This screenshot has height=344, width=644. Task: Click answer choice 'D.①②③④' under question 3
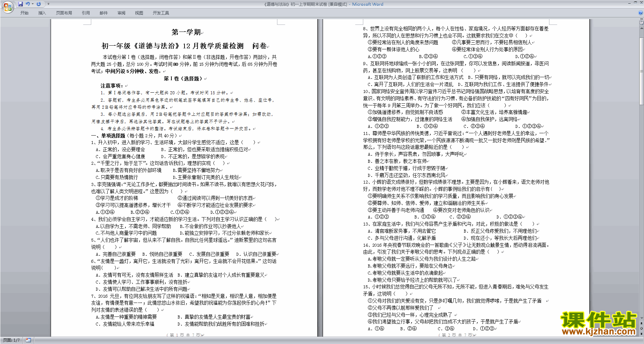[x=222, y=212]
